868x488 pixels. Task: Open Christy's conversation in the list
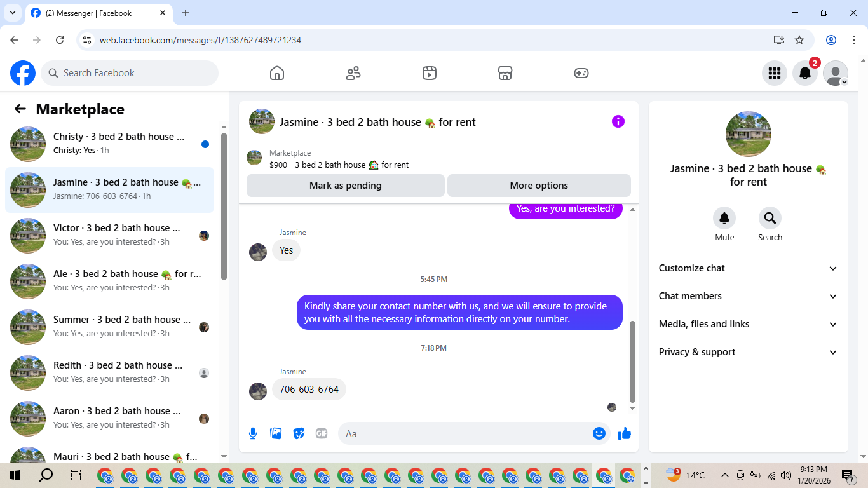point(110,144)
